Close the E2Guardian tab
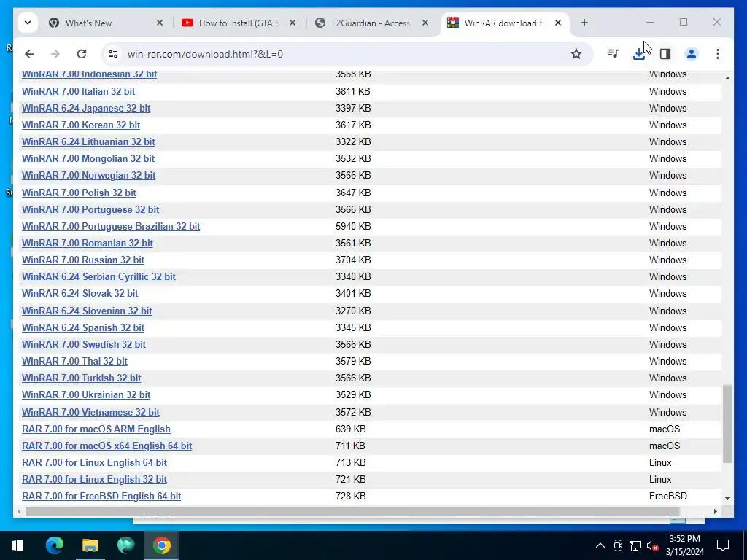The image size is (747, 560). (425, 23)
